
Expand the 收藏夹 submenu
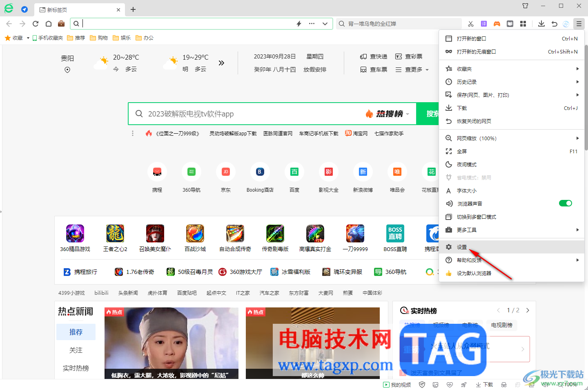pos(512,69)
